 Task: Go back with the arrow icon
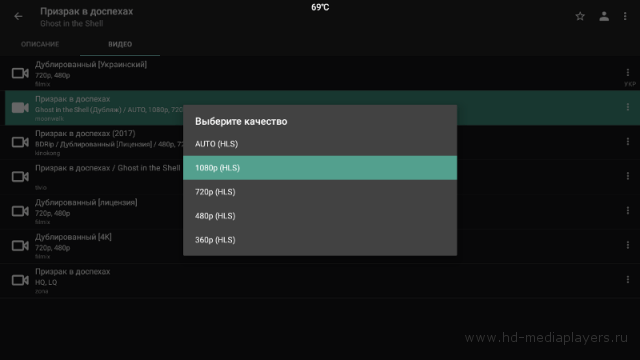(18, 16)
